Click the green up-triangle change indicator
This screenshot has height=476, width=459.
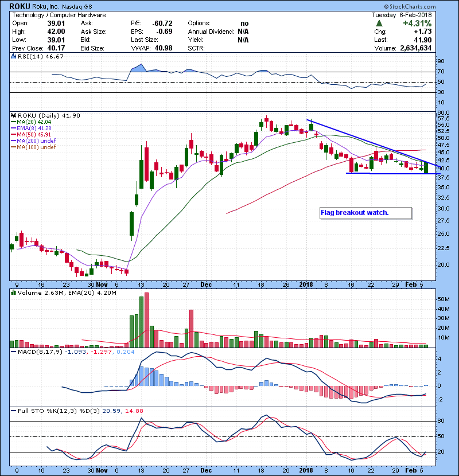[379, 24]
